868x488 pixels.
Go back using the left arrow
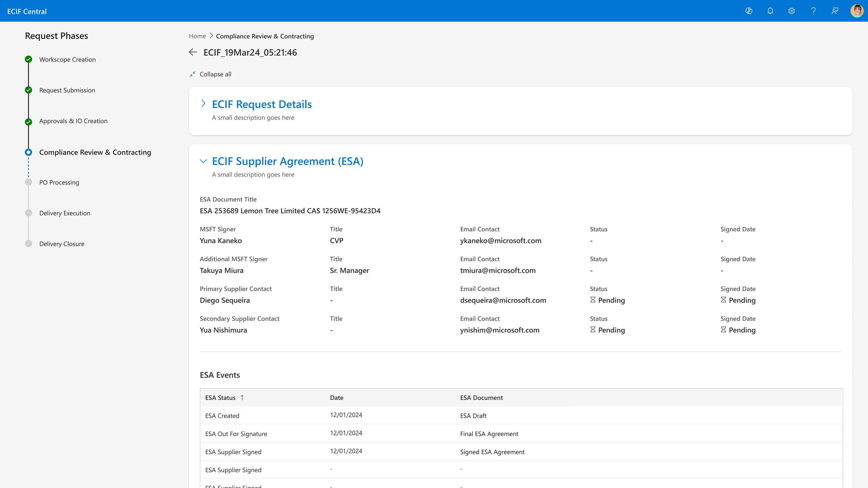(193, 52)
